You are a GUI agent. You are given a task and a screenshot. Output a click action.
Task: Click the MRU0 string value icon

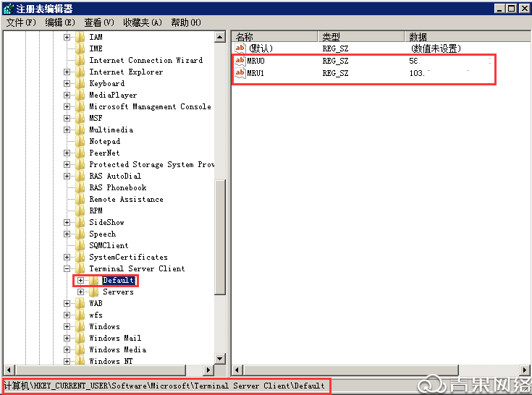pyautogui.click(x=240, y=61)
